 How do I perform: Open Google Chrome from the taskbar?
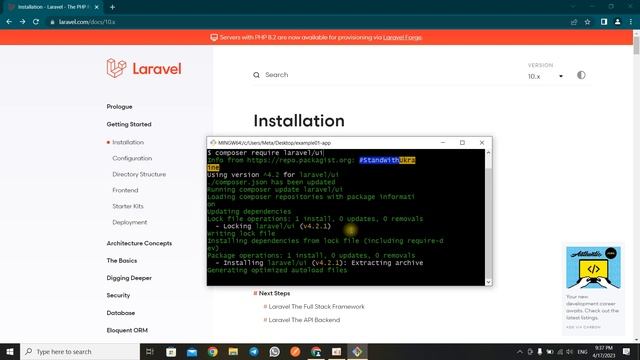[x=213, y=351]
